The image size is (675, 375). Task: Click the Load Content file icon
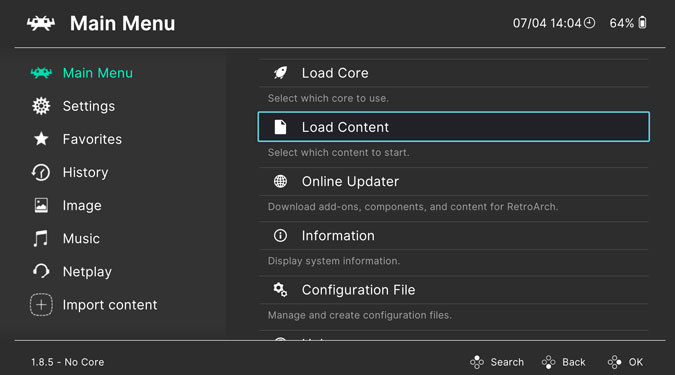(280, 127)
